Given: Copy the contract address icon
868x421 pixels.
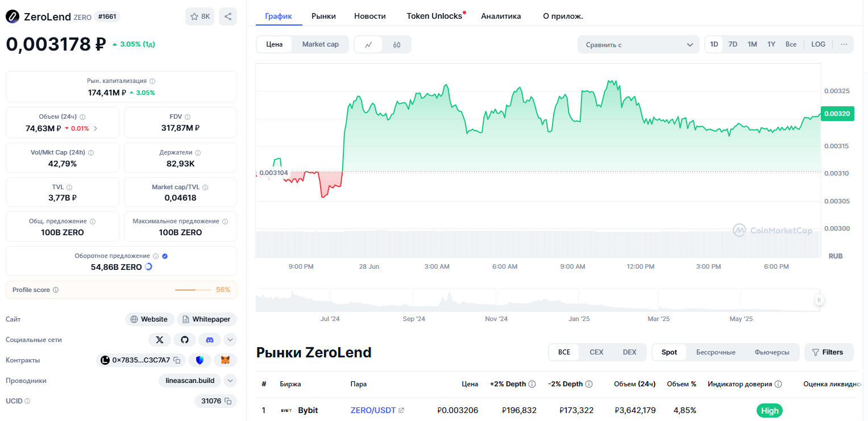Looking at the screenshot, I should tap(177, 360).
